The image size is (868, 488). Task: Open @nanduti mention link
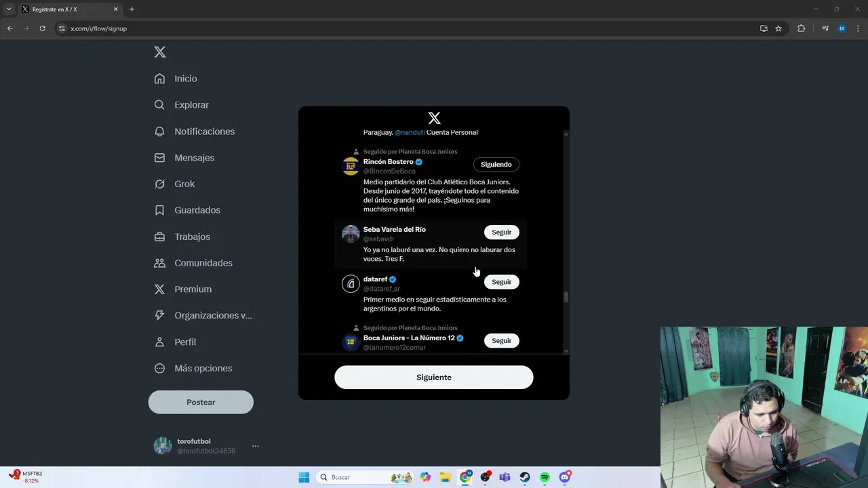[410, 132]
